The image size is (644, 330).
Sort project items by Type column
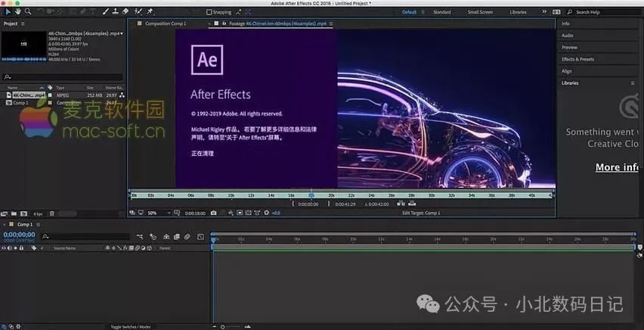click(x=60, y=88)
